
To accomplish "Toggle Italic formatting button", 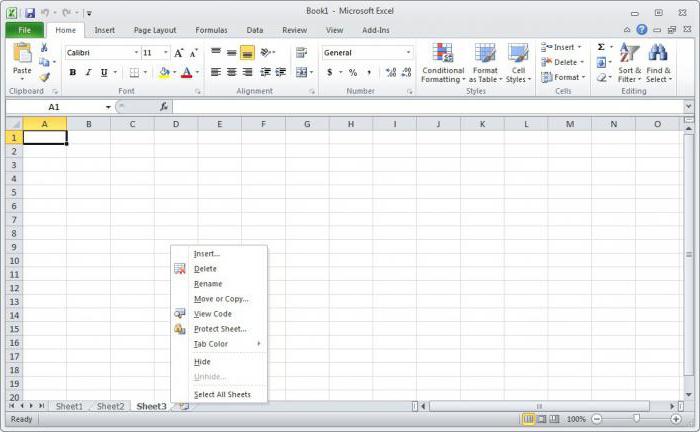I will 88,72.
